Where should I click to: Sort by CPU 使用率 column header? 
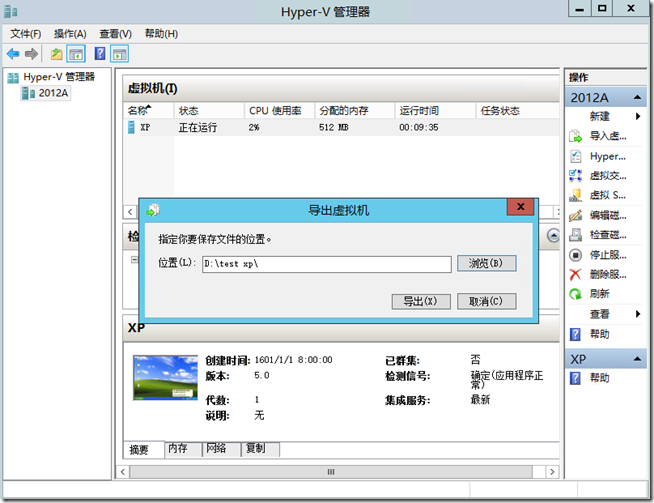click(x=279, y=111)
